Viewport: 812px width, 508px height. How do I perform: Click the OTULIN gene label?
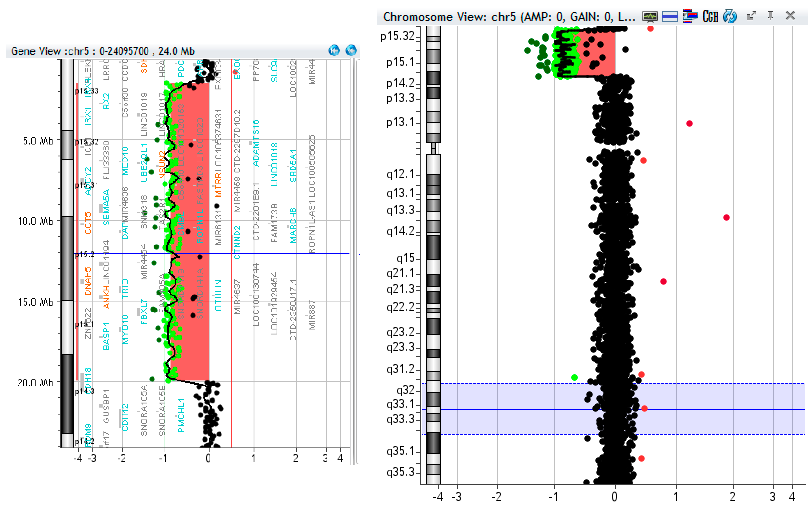click(218, 295)
